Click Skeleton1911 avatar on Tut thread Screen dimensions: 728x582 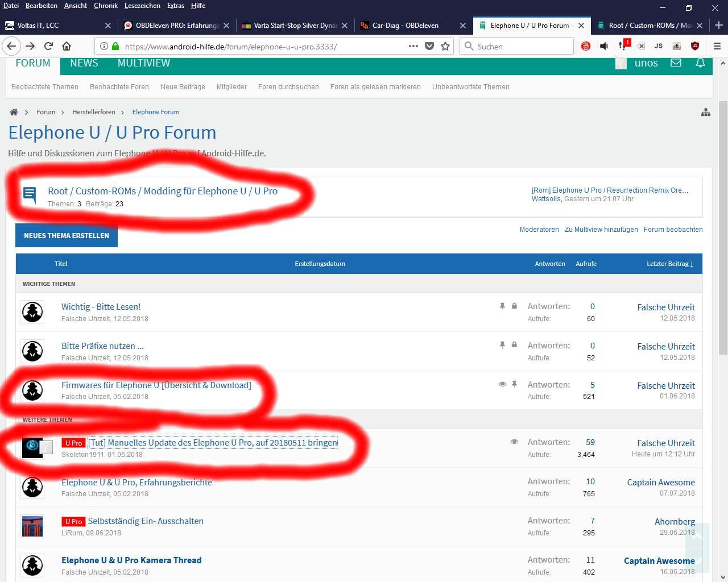point(32,447)
